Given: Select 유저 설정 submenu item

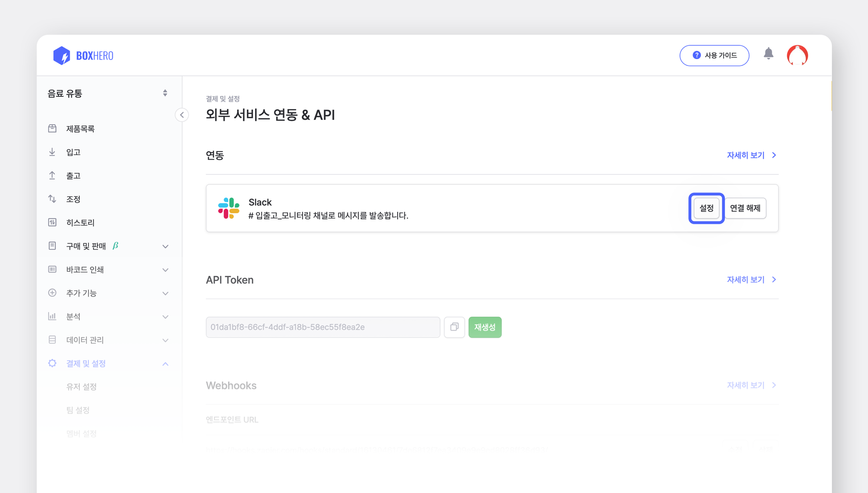Looking at the screenshot, I should pos(81,387).
